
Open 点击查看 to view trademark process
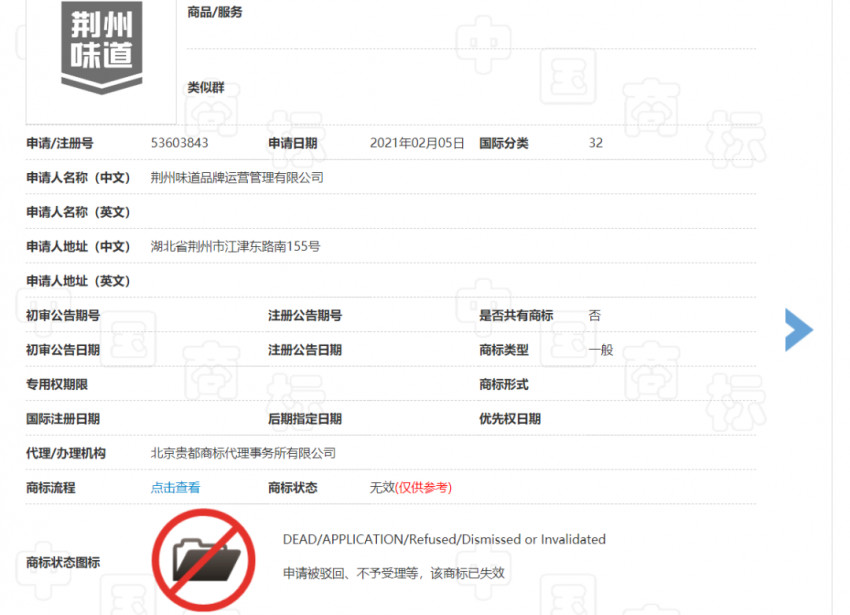(175, 488)
